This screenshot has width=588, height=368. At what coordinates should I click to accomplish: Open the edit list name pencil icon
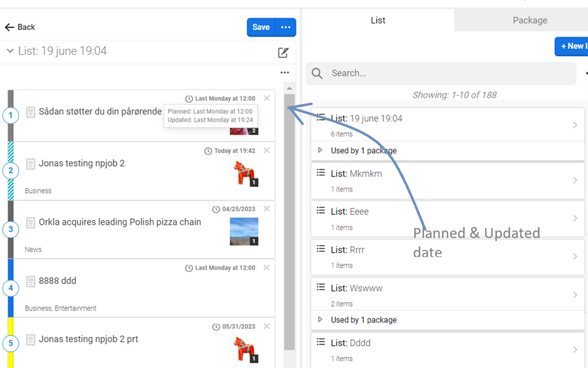(283, 53)
